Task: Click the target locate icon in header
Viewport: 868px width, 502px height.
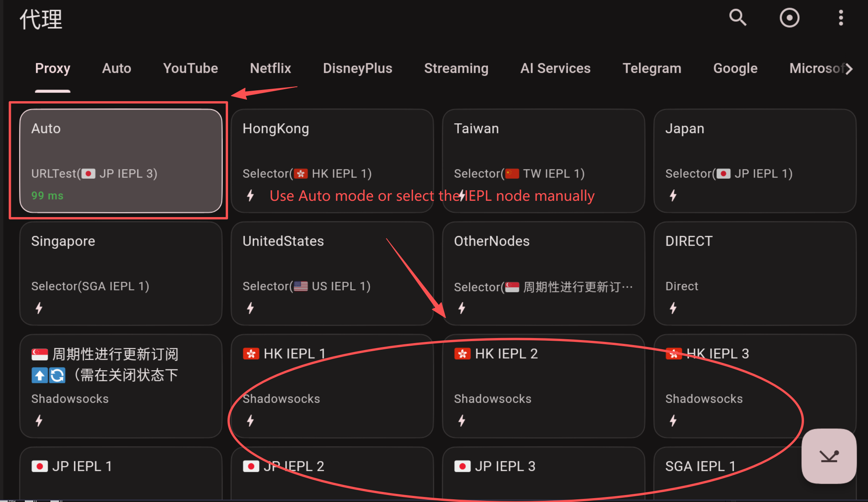Action: (x=789, y=18)
